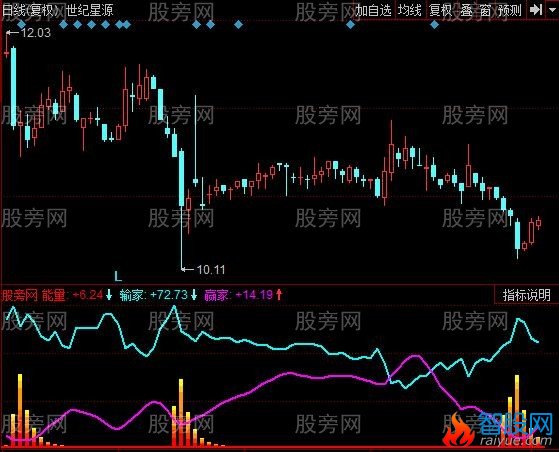Click the diamond marker under 加自选 button

(350, 24)
